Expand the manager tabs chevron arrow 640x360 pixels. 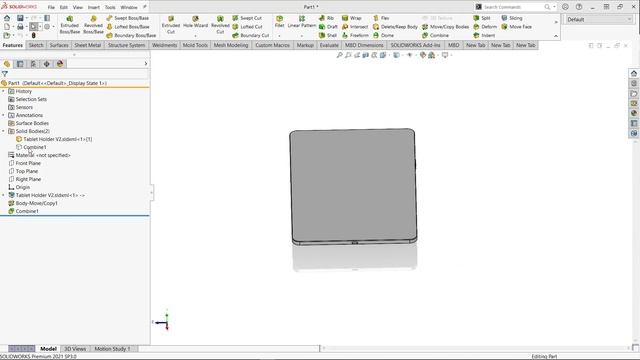(x=146, y=64)
